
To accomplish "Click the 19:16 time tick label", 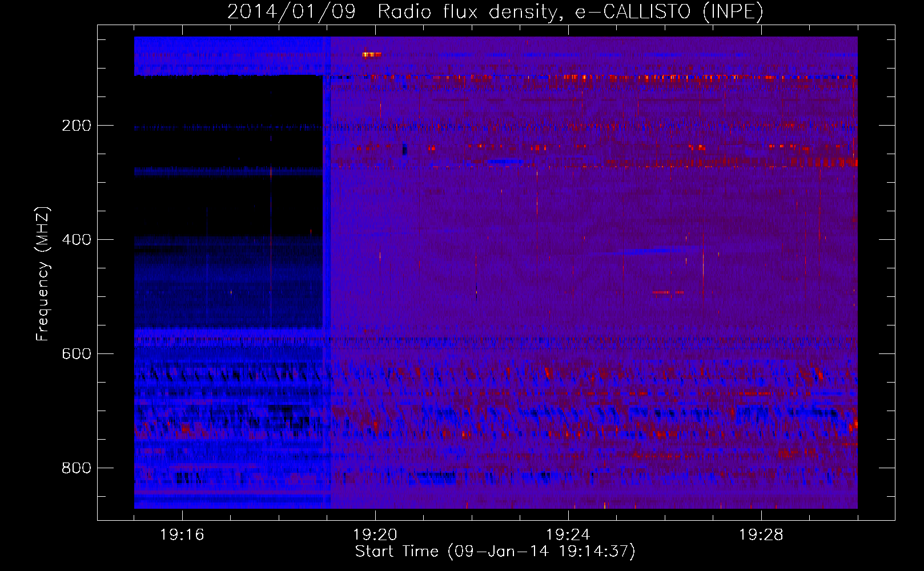I will (182, 535).
